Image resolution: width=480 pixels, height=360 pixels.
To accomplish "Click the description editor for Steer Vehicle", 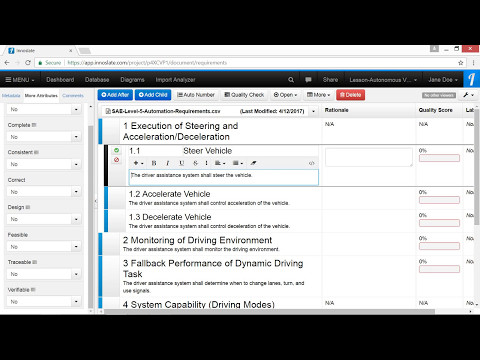I will pyautogui.click(x=224, y=177).
